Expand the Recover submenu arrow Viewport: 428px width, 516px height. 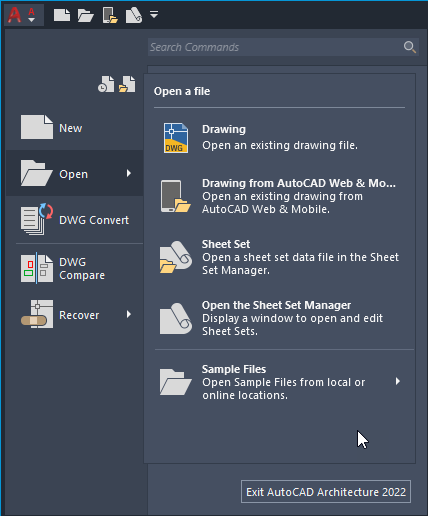pos(129,314)
